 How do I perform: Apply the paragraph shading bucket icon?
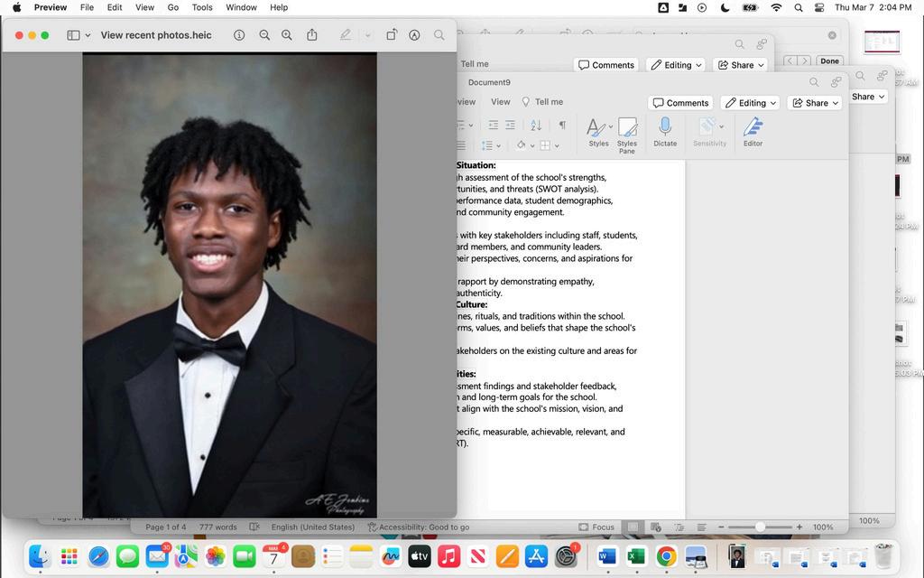point(521,145)
